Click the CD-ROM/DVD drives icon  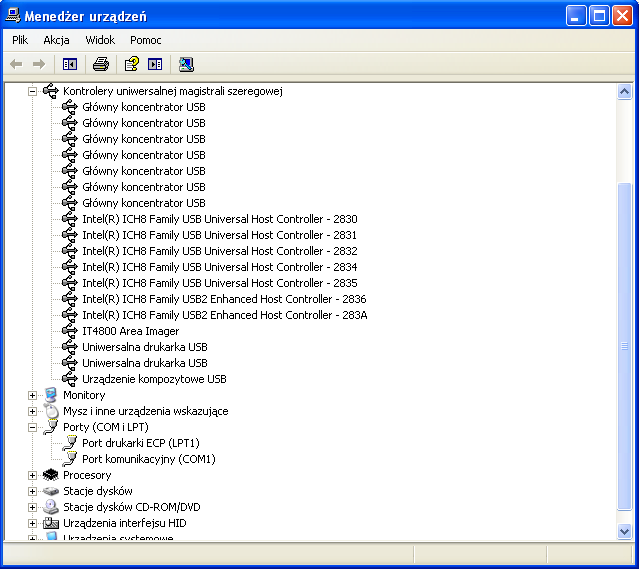(51, 507)
